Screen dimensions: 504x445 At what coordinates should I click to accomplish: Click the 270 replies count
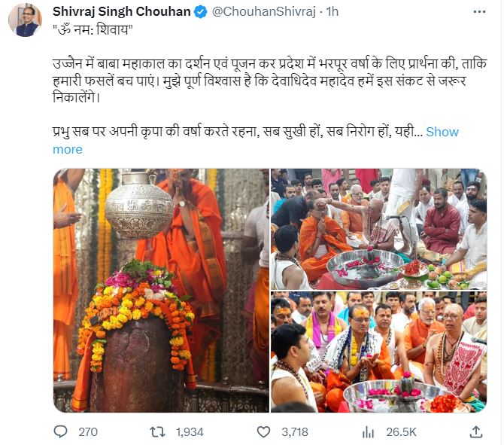[x=88, y=432]
